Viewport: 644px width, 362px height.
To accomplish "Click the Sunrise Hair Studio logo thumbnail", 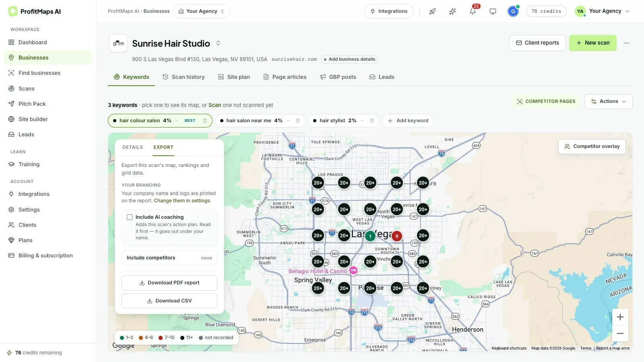I will click(x=118, y=43).
